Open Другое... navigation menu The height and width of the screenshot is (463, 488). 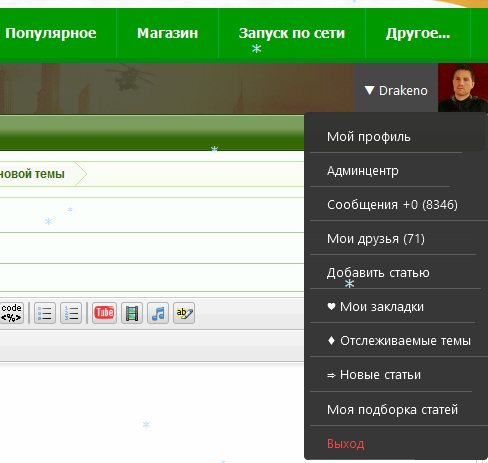[418, 33]
